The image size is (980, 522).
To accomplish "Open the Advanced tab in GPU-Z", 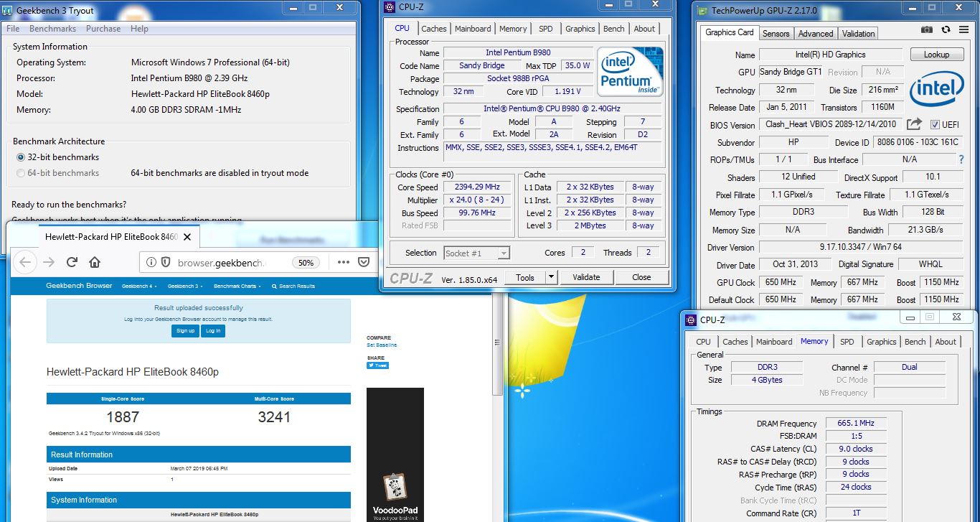I will (816, 34).
